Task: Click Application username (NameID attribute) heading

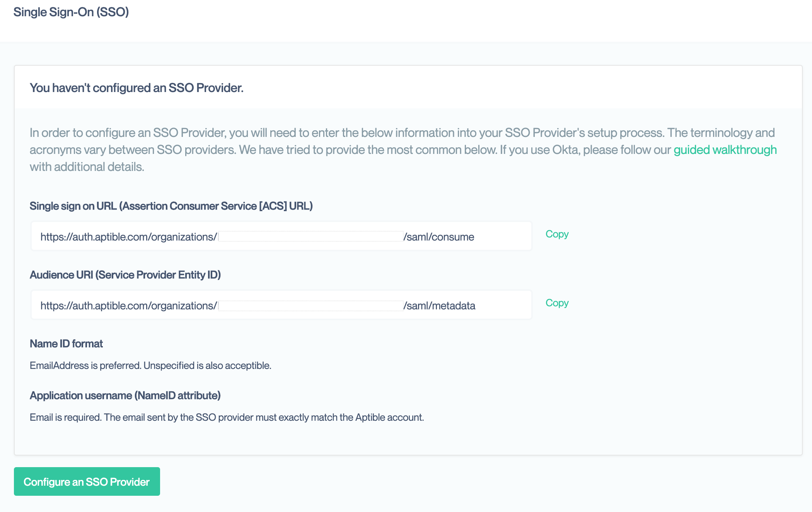Action: pyautogui.click(x=125, y=396)
